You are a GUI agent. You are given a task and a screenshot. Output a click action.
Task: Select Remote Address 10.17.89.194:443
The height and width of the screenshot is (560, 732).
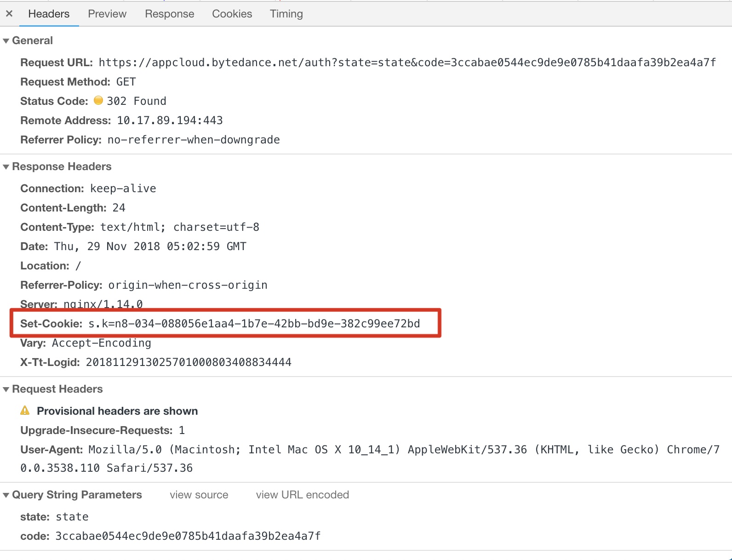coord(170,120)
